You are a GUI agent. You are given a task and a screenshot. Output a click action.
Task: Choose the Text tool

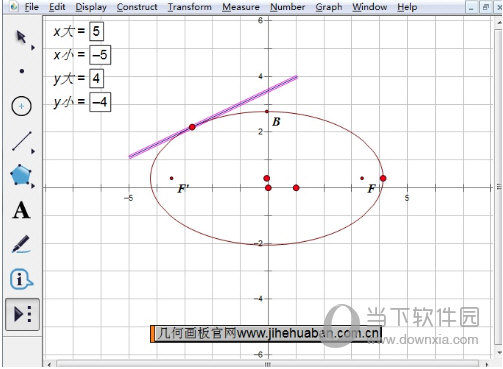[21, 210]
